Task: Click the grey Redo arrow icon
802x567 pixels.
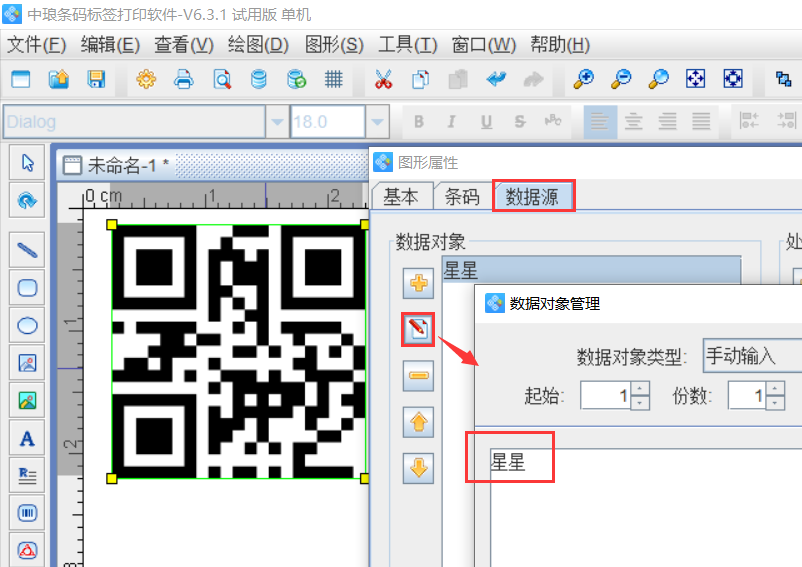Action: (x=533, y=79)
